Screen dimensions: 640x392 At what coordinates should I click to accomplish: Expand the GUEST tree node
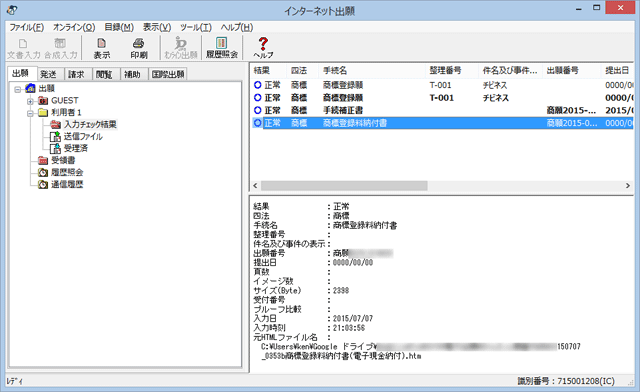(x=30, y=101)
